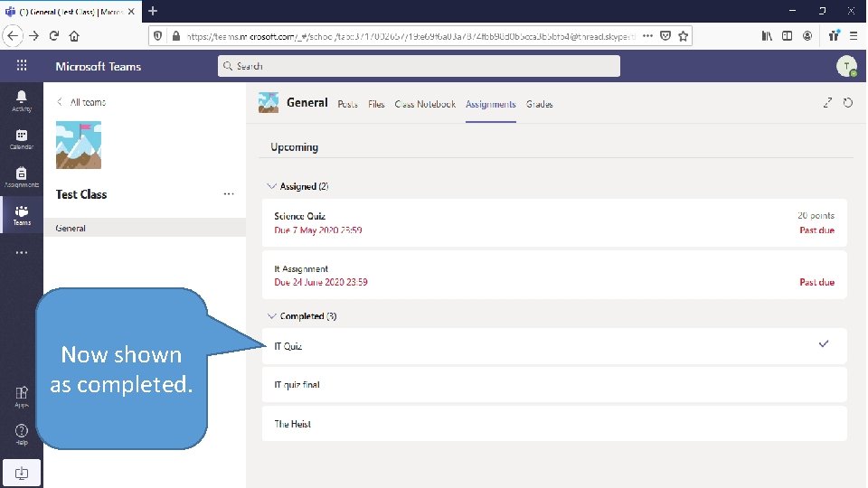Open browser page actions ellipsis
The width and height of the screenshot is (868, 488).
pos(647,36)
